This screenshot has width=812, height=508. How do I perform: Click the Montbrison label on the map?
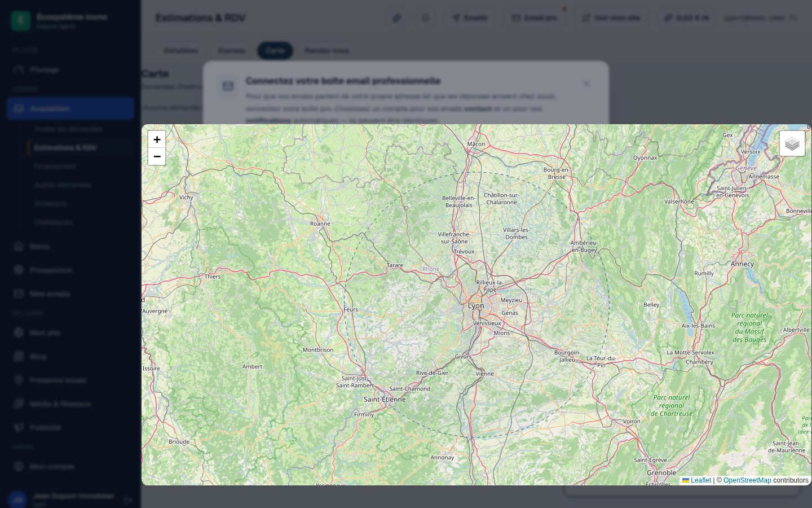click(x=318, y=350)
